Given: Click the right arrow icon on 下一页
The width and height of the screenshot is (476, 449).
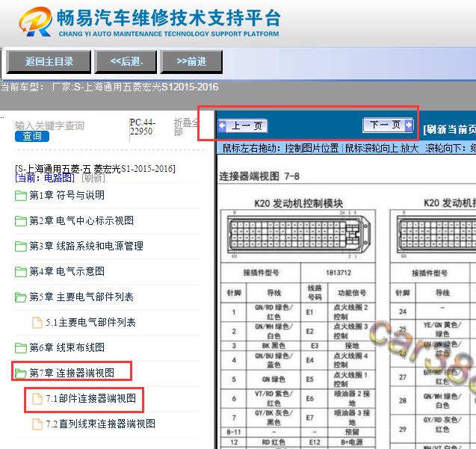Looking at the screenshot, I should pyautogui.click(x=409, y=125).
